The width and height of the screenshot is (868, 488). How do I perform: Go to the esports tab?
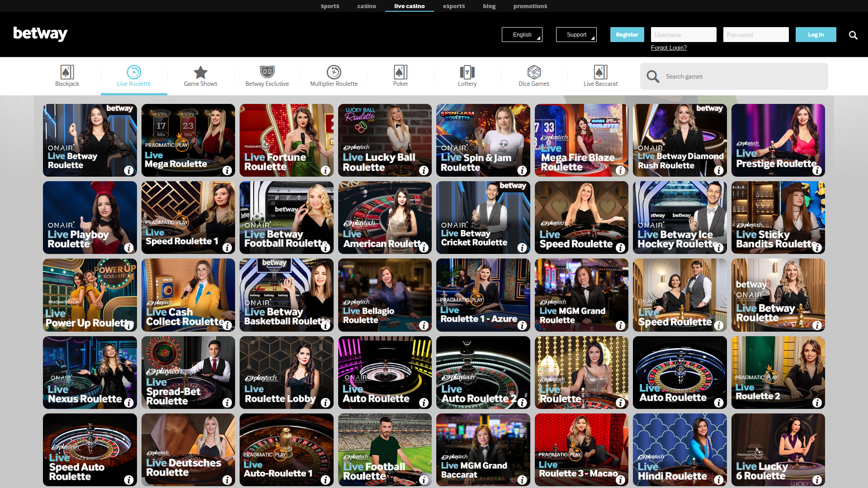click(x=454, y=6)
